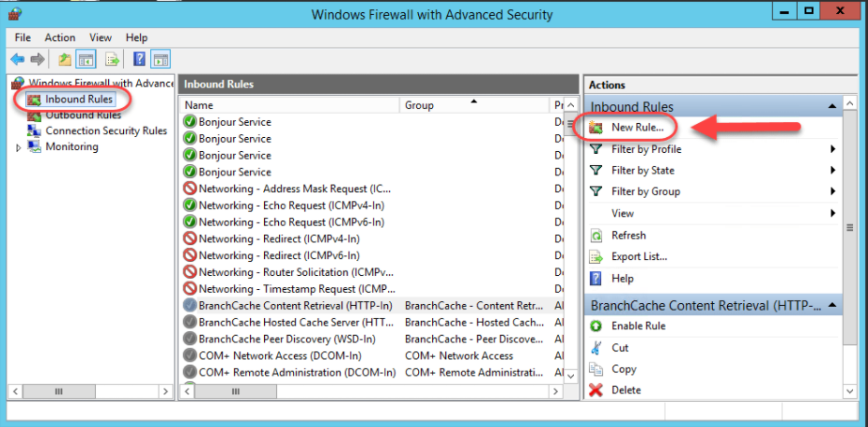Open the View submenu arrow in the Actions pane
868x427 pixels.
pyautogui.click(x=832, y=213)
